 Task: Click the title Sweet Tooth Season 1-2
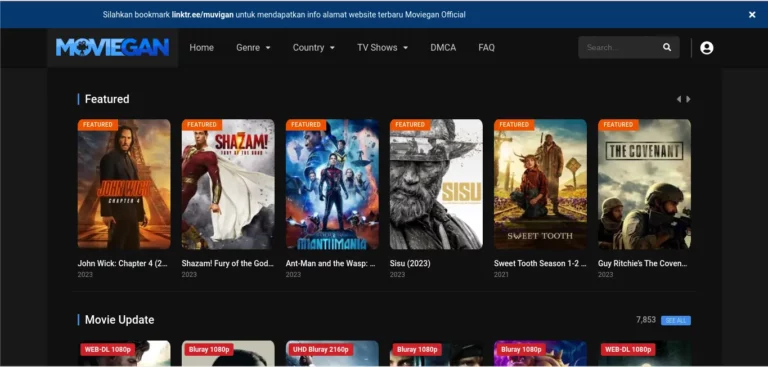point(540,263)
